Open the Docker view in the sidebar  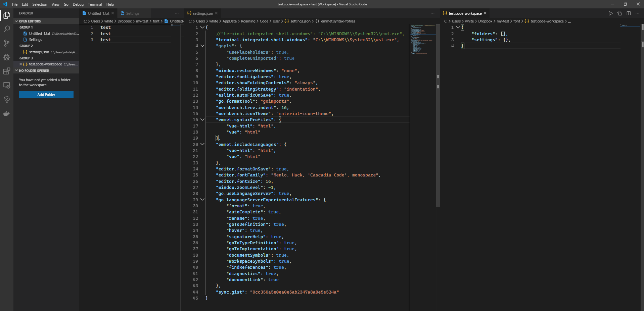7,113
